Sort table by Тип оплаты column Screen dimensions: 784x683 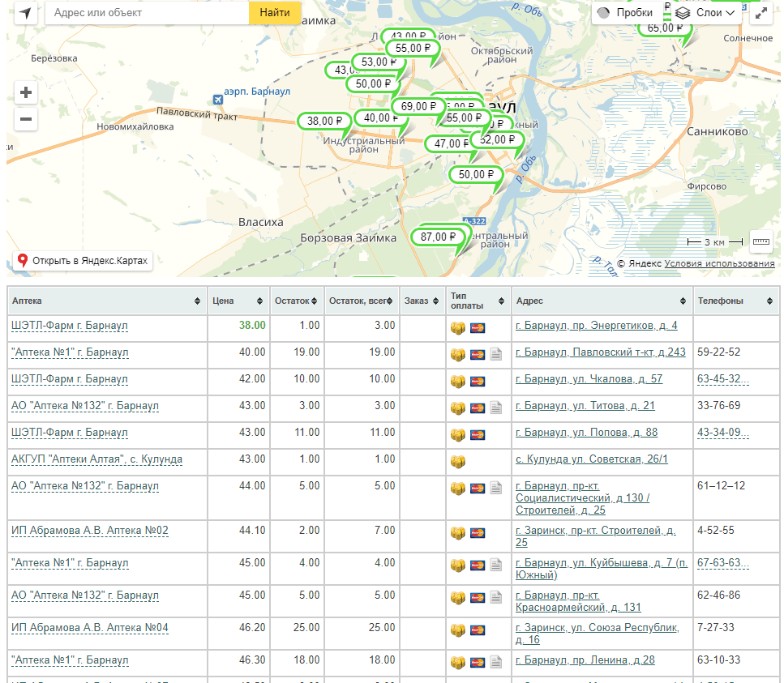[x=502, y=301]
